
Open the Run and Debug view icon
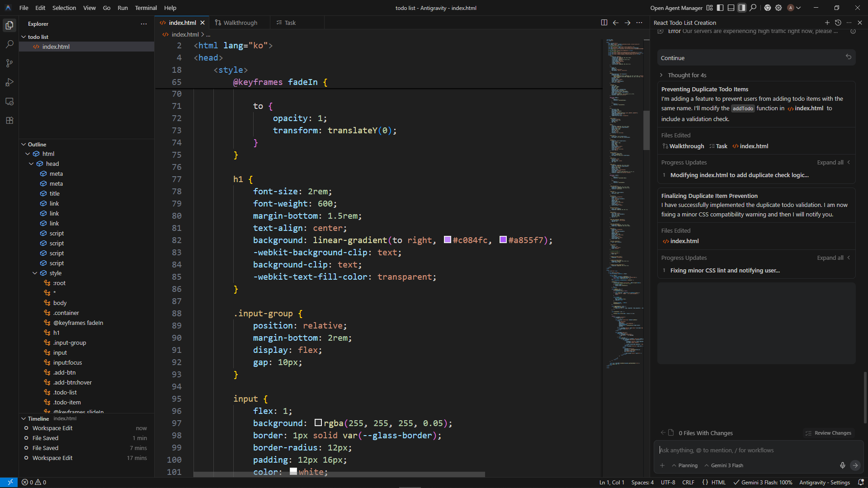[x=9, y=82]
